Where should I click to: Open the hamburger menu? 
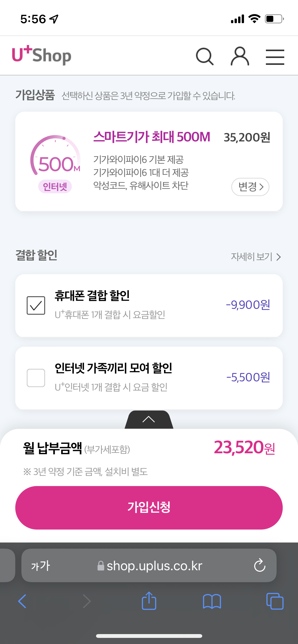coord(275,57)
